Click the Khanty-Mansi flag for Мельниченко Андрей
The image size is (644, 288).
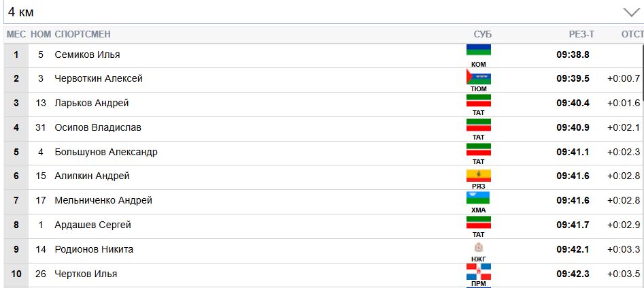click(478, 197)
